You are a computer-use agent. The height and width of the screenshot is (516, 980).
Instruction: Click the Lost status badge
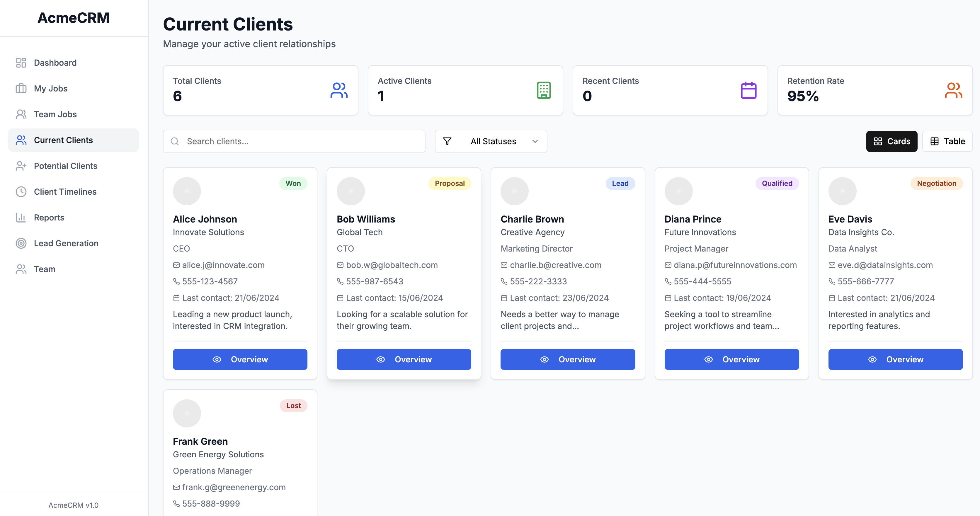[293, 406]
